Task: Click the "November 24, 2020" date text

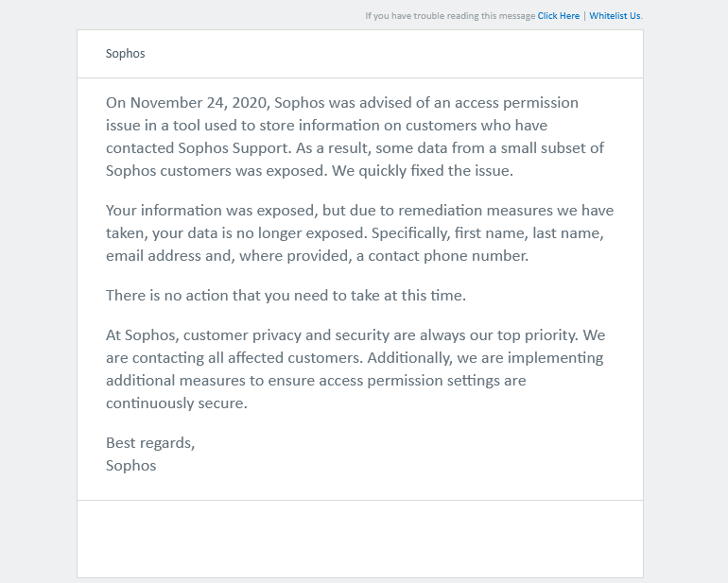Action: point(199,102)
